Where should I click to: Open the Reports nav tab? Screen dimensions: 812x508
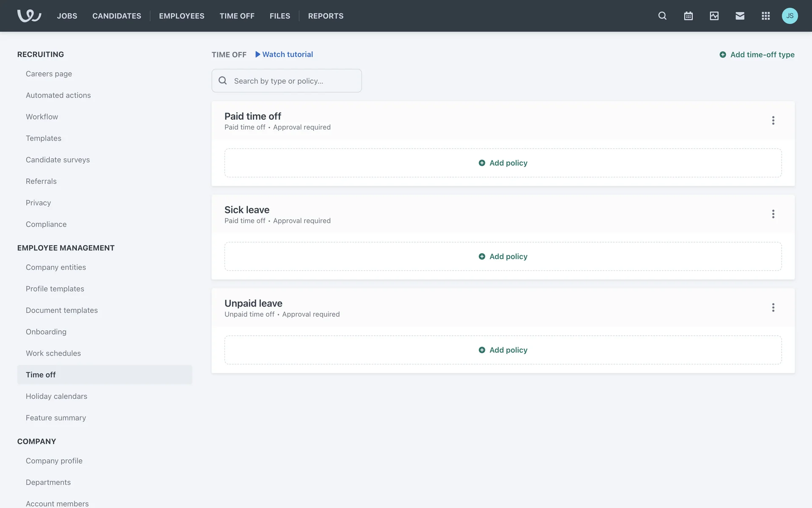tap(325, 16)
